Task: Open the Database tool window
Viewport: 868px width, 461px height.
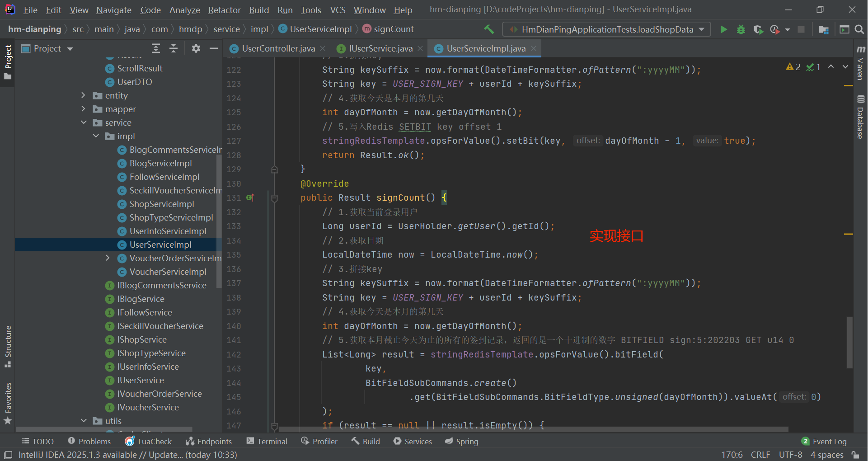Action: tap(861, 117)
